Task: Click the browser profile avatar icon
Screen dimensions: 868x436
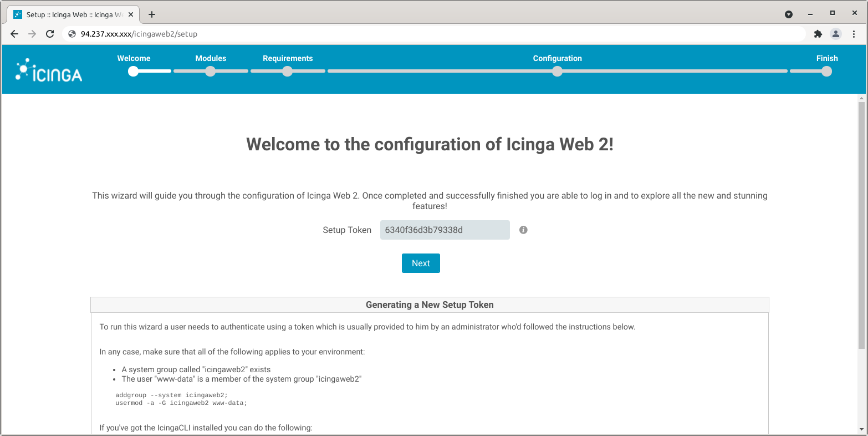Action: pos(835,34)
